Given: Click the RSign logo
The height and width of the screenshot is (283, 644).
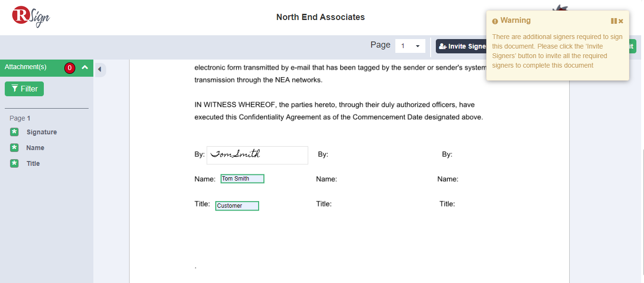Looking at the screenshot, I should 31,17.
